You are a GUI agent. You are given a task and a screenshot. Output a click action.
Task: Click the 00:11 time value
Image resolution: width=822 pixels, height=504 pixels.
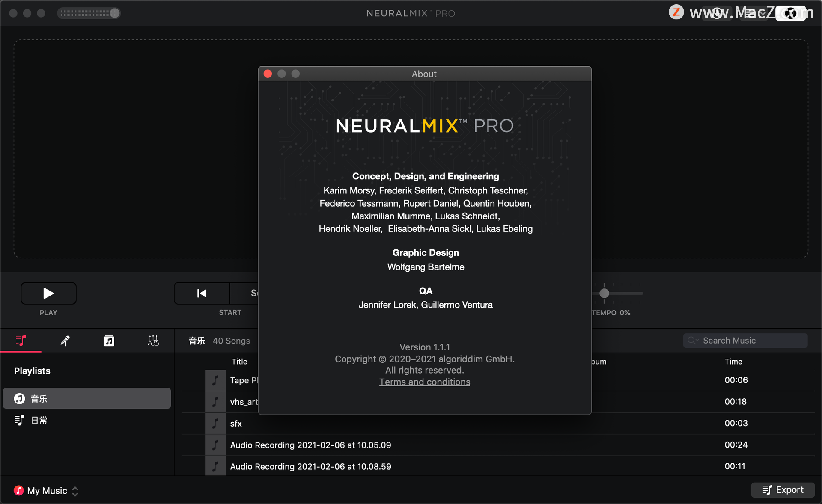click(x=735, y=466)
